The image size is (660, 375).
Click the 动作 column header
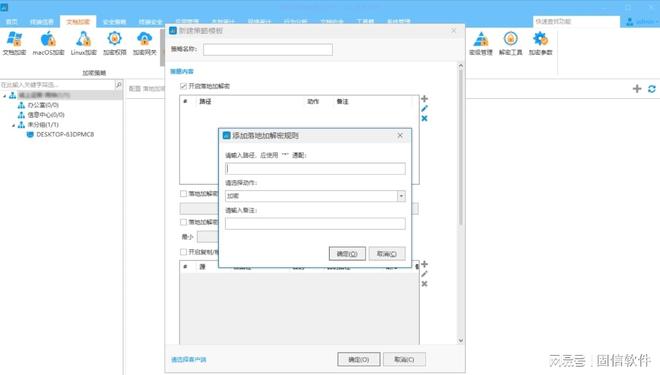(x=313, y=101)
